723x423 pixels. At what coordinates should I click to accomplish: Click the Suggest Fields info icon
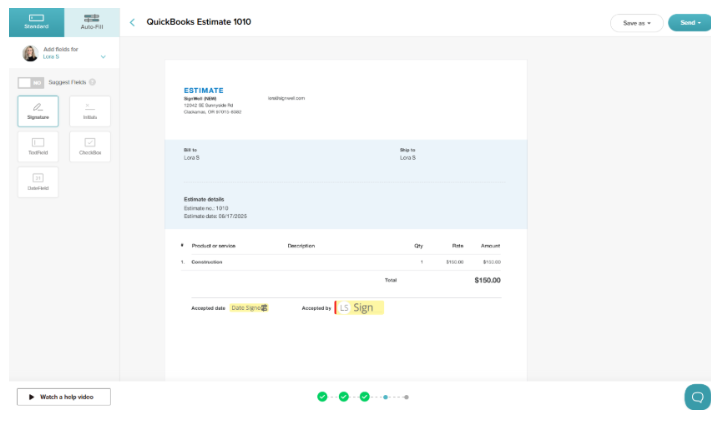[x=92, y=82]
